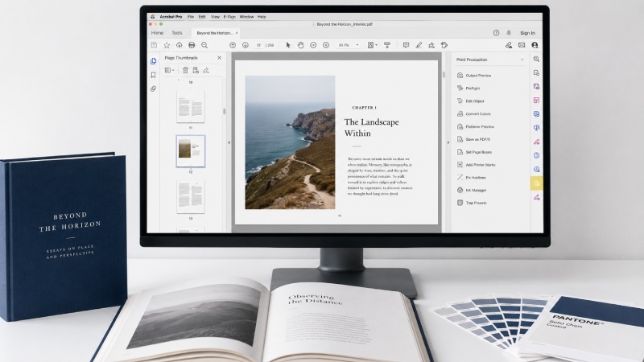Select Edit Object
This screenshot has height=362, width=644.
click(470, 101)
